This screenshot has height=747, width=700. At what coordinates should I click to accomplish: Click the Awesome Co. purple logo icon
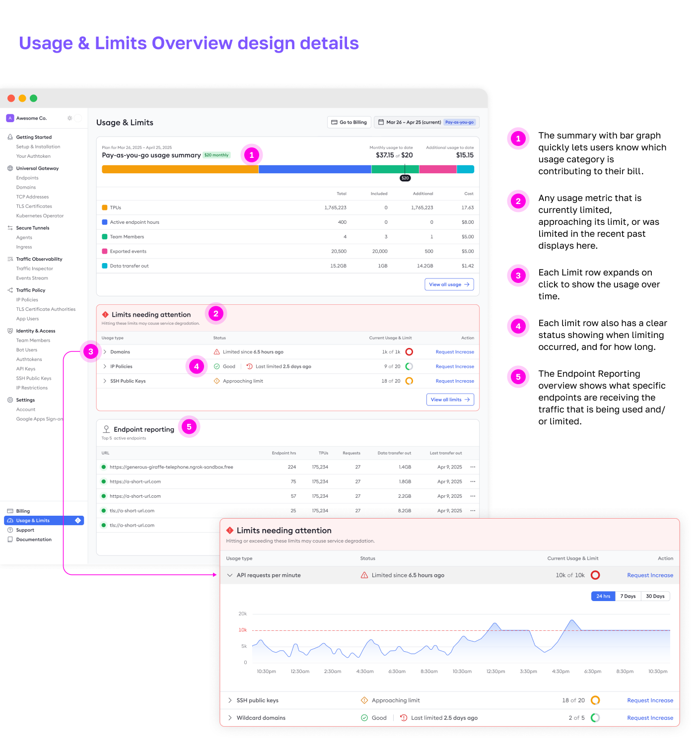10,118
